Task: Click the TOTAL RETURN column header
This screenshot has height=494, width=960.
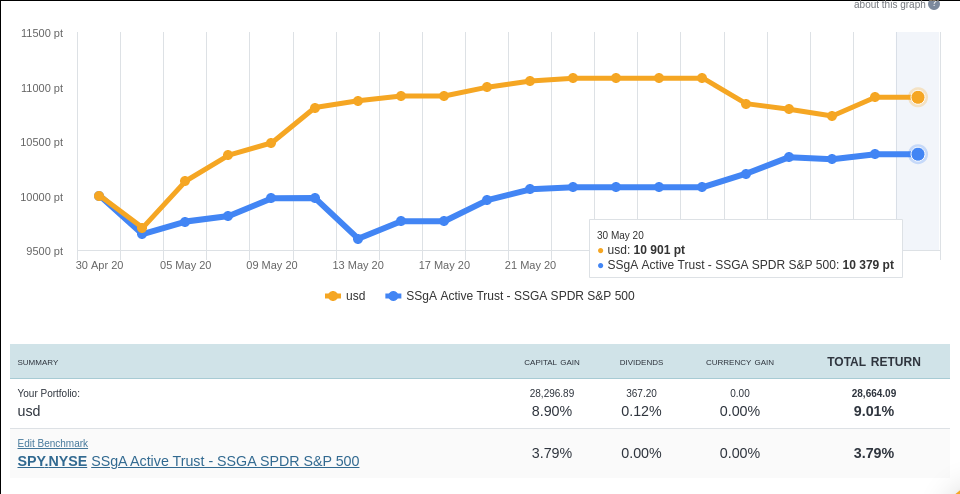Action: pyautogui.click(x=873, y=362)
